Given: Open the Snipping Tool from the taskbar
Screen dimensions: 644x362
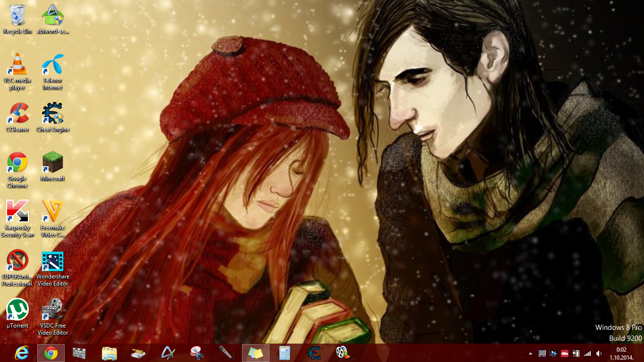Looking at the screenshot, I should coord(197,353).
